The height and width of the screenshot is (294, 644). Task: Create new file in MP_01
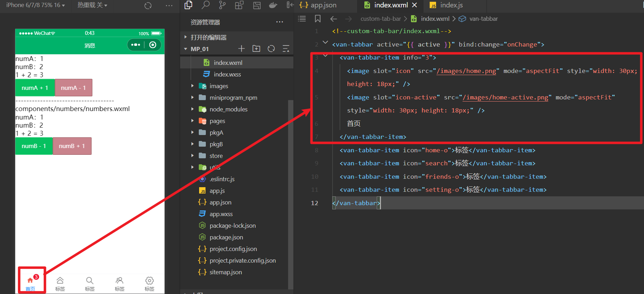pos(241,49)
